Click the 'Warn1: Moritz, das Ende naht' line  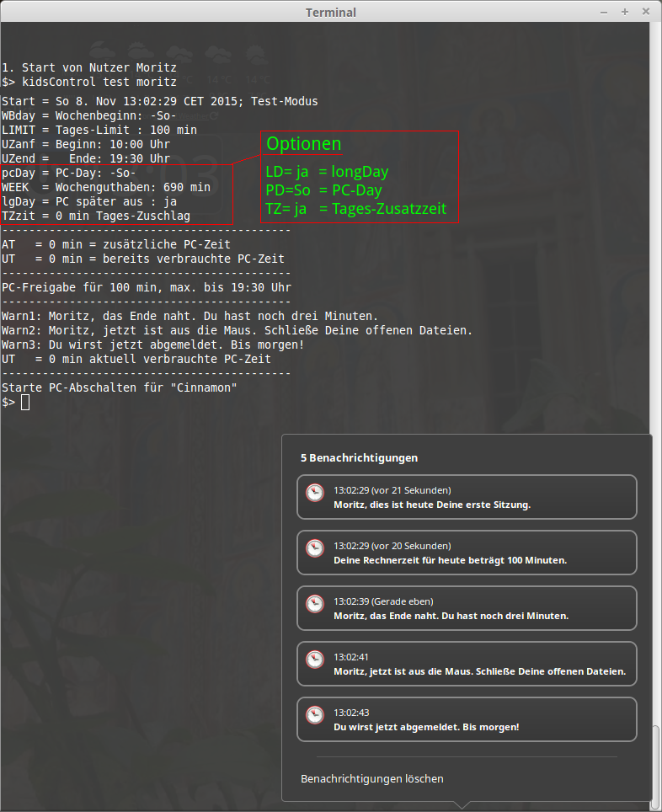pos(190,317)
